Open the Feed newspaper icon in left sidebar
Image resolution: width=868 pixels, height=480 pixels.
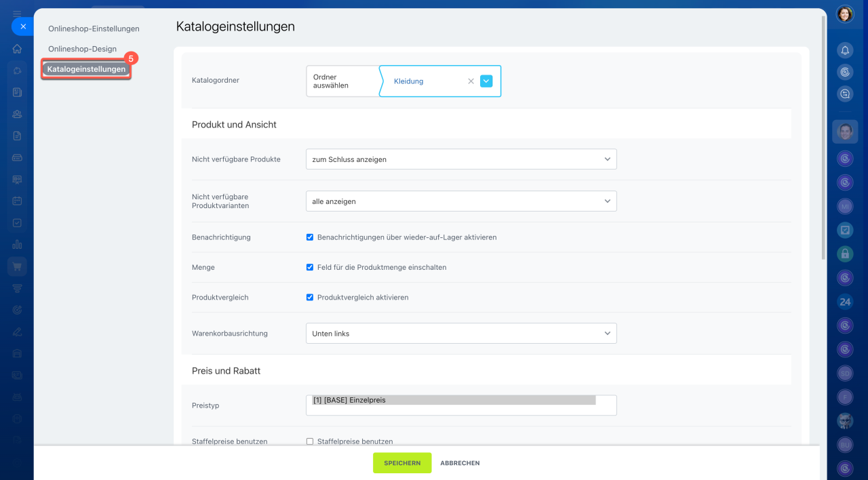point(17,92)
